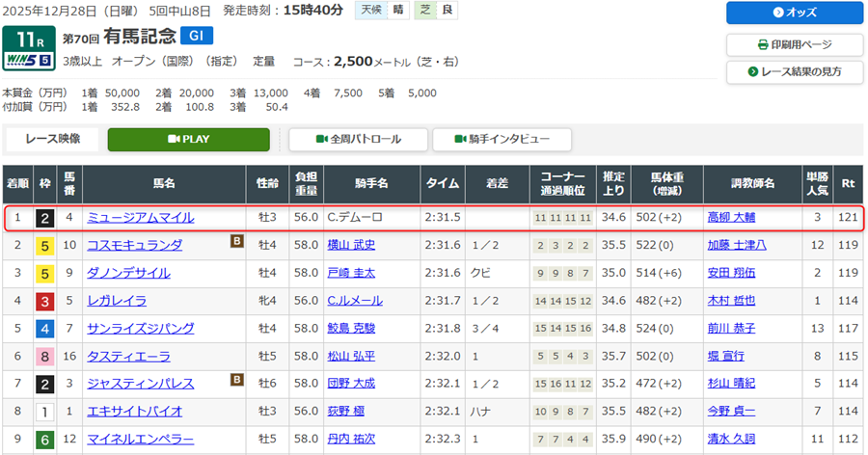Open horse コスモキュランダ link

pos(134,245)
